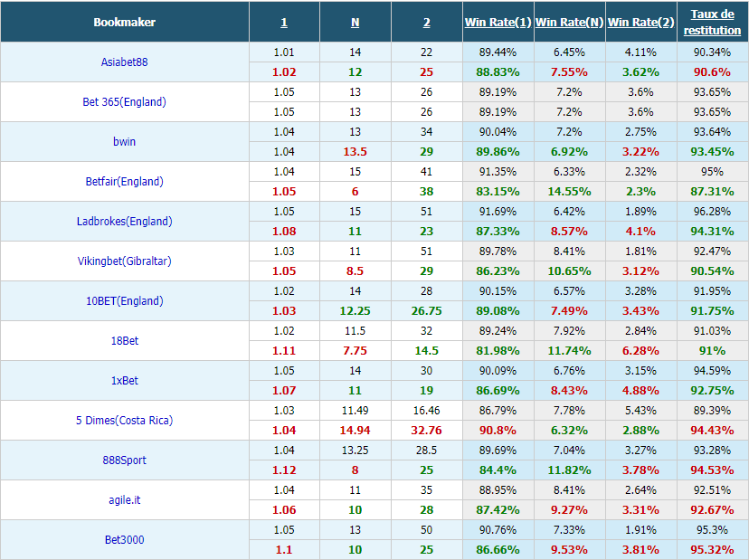The image size is (749, 560).
Task: Select 888Sport draw rate 11.82%
Action: (x=569, y=470)
